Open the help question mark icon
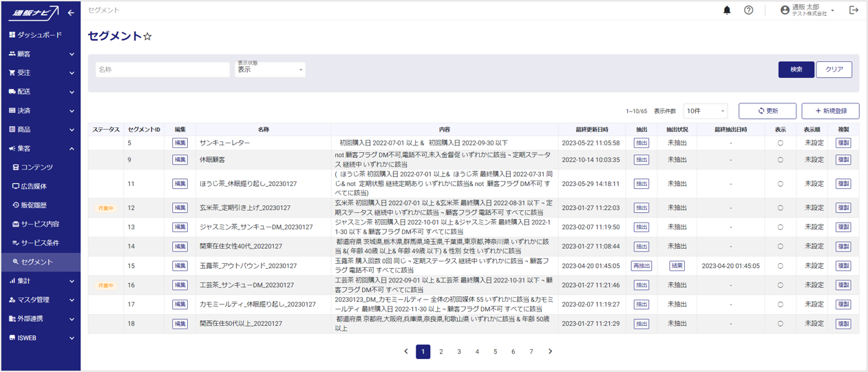Image resolution: width=868 pixels, height=372 pixels. tap(748, 10)
